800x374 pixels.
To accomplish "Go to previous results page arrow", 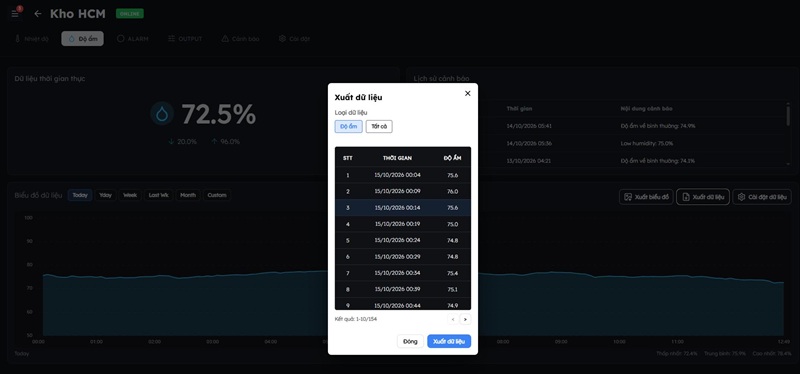I will [453, 319].
